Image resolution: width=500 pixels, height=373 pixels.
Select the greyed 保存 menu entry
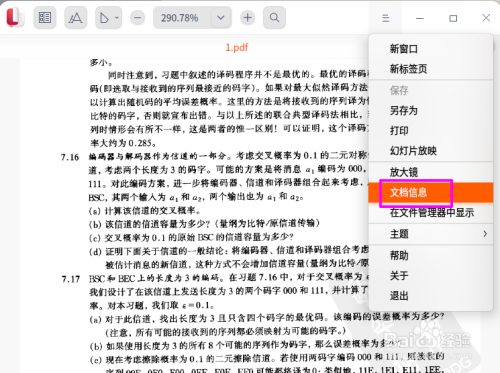tap(431, 90)
